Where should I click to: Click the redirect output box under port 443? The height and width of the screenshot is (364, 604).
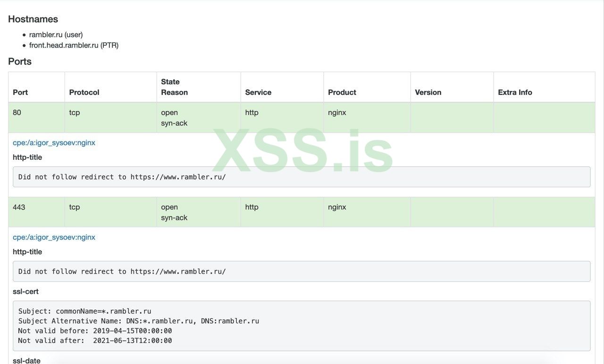pos(302,272)
